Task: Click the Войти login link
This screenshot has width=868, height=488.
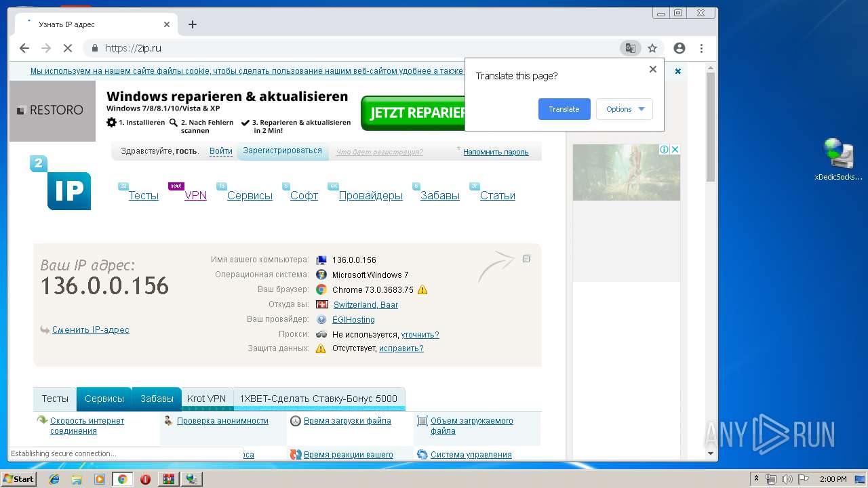Action: pos(221,151)
